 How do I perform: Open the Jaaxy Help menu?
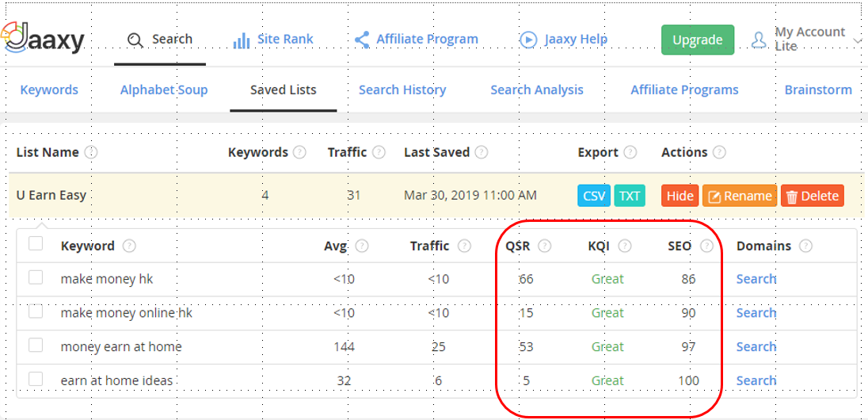pos(564,40)
